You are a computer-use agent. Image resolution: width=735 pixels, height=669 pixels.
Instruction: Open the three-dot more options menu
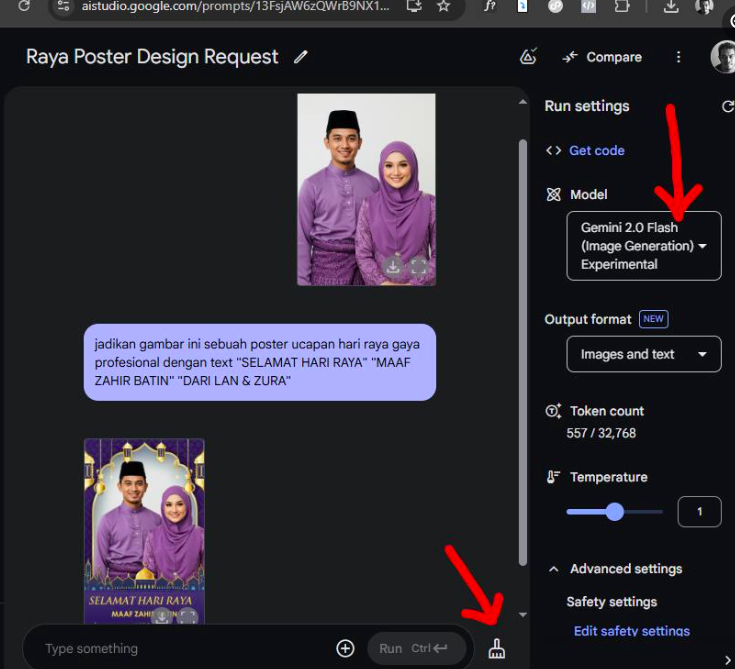click(678, 57)
